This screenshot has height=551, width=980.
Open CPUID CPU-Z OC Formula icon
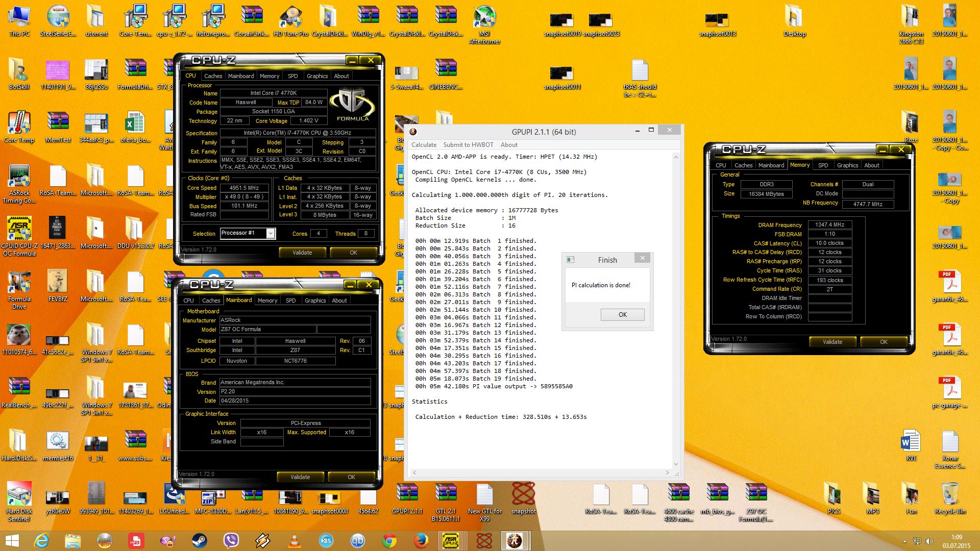coord(19,236)
